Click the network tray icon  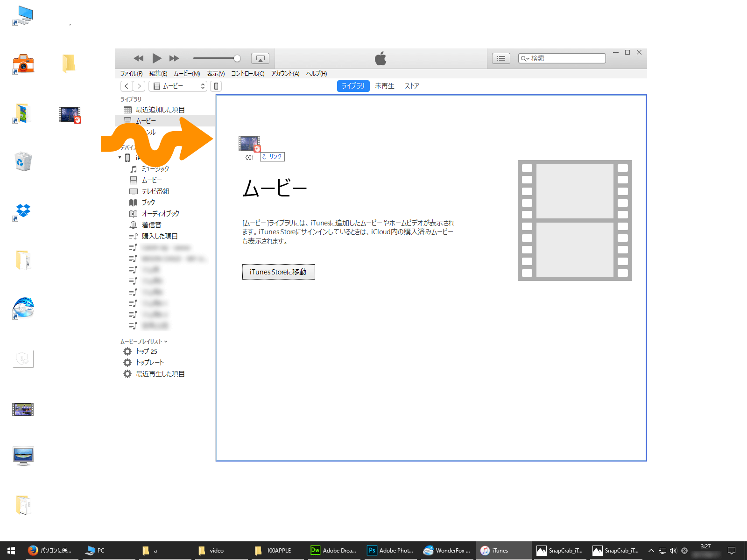[x=662, y=551]
